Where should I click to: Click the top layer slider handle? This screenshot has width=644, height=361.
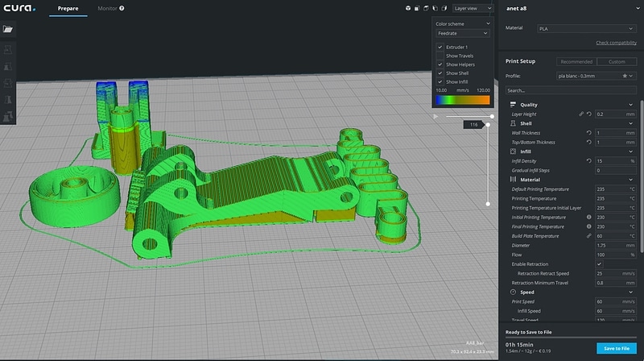coord(488,125)
